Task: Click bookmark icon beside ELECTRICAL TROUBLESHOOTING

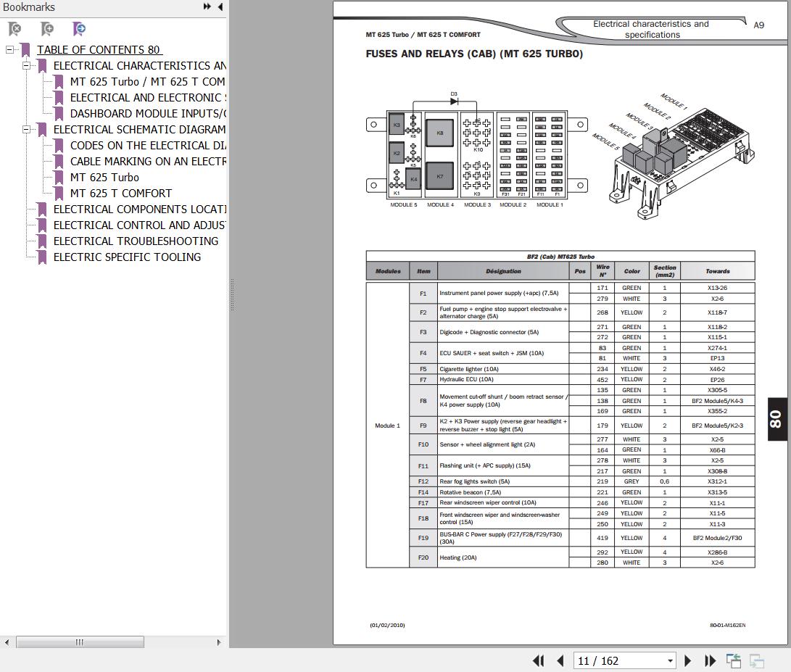Action: click(42, 241)
